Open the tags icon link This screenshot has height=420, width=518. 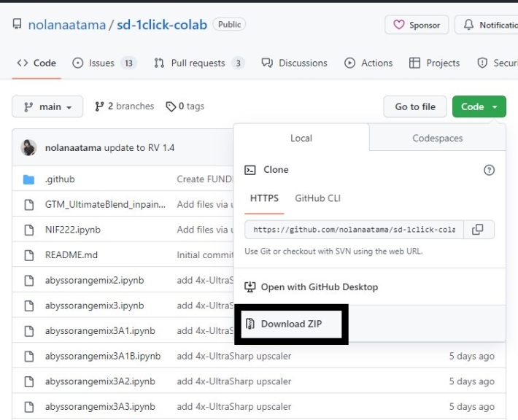[171, 106]
